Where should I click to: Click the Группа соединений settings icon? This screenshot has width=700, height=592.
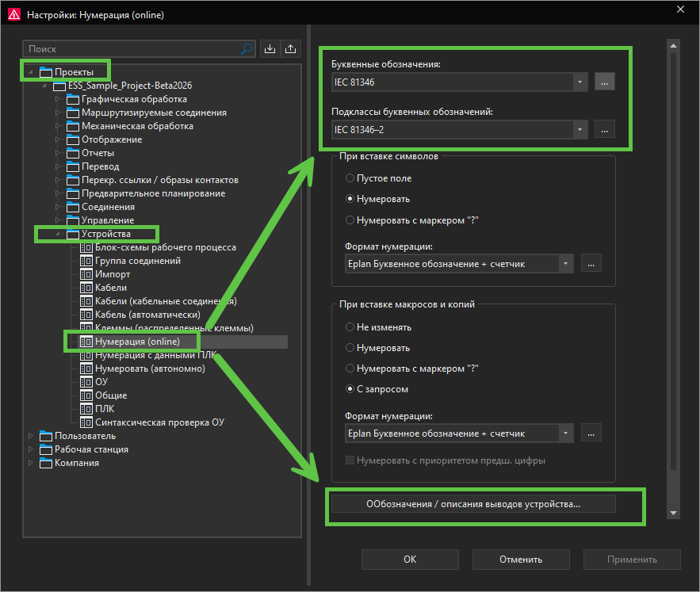[86, 261]
